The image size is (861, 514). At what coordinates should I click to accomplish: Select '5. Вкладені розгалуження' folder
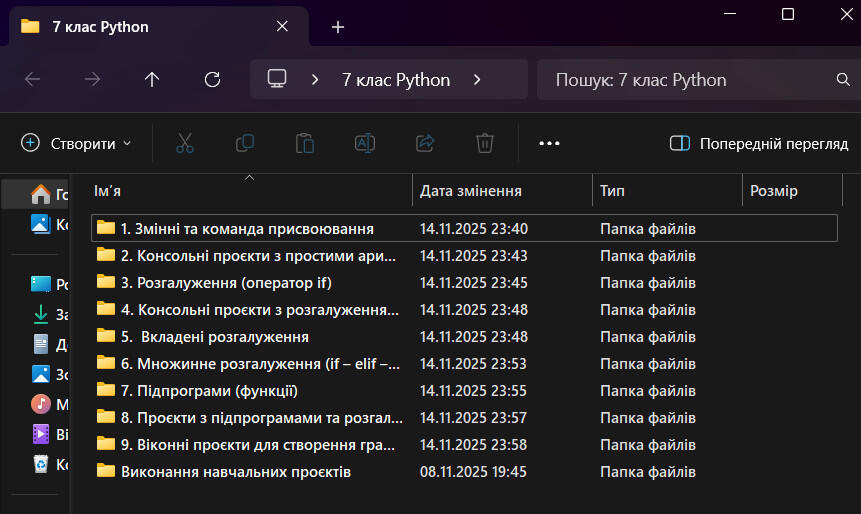464,336
